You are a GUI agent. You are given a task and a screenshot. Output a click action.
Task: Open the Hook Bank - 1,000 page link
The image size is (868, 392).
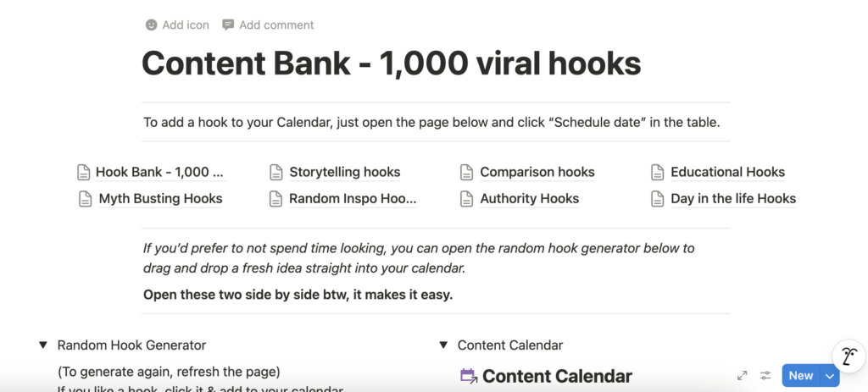point(159,173)
